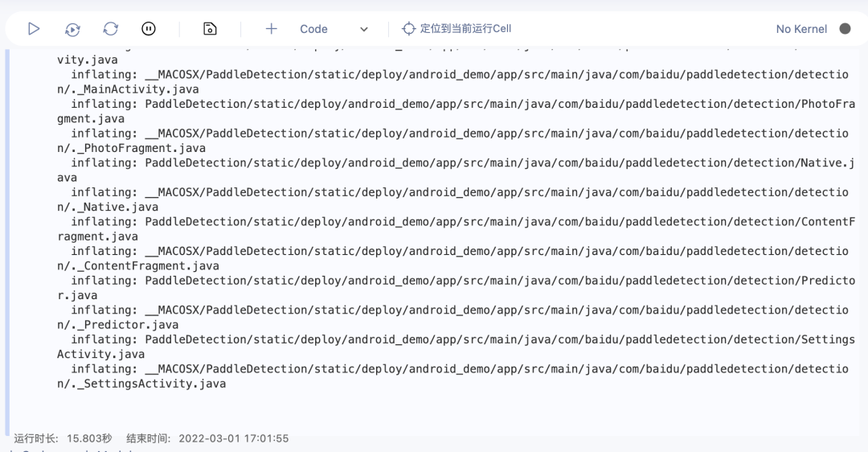Click the blue cell selection bar
The width and height of the screenshot is (868, 452).
pos(7,242)
